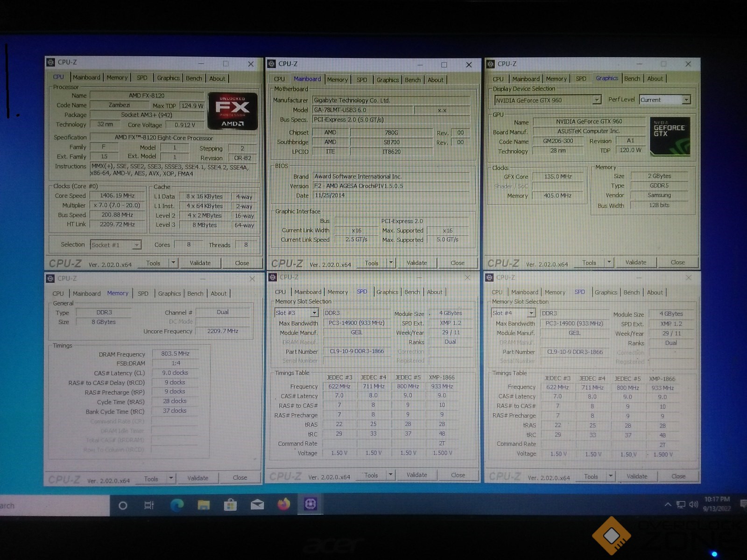Expand the Socket #1 selection dropdown
The width and height of the screenshot is (747, 560).
[136, 245]
